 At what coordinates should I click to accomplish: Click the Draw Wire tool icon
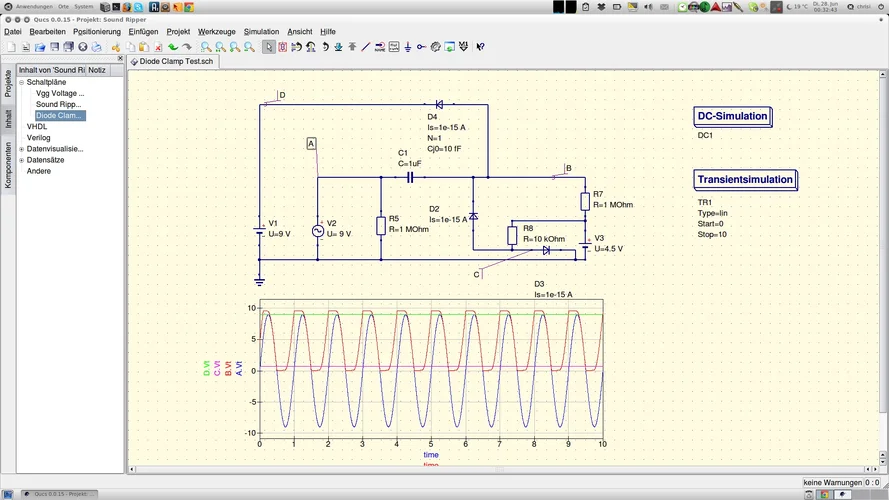(x=366, y=47)
